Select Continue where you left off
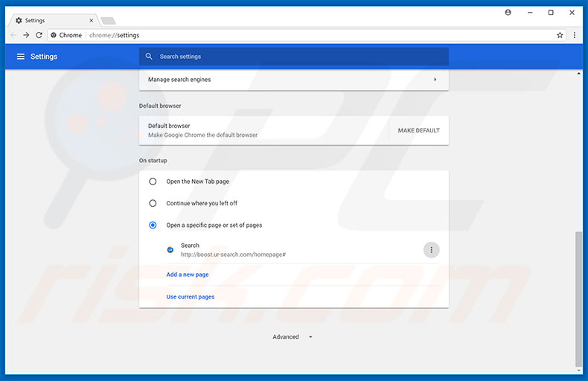The width and height of the screenshot is (588, 381). point(153,203)
